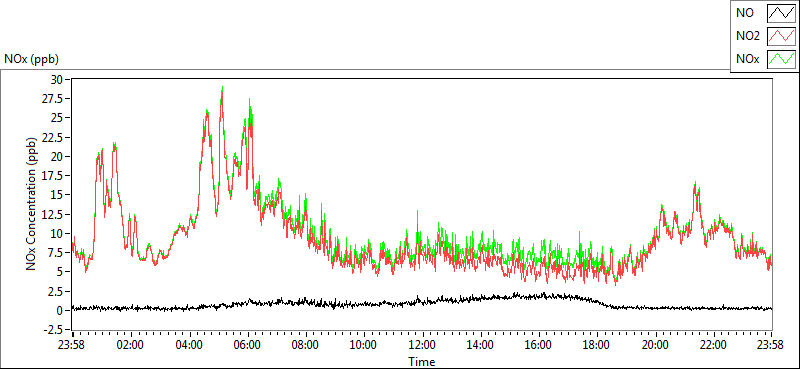Click the highest NOx peak near 05:00
Screen dimensions: 800x369
[222, 88]
